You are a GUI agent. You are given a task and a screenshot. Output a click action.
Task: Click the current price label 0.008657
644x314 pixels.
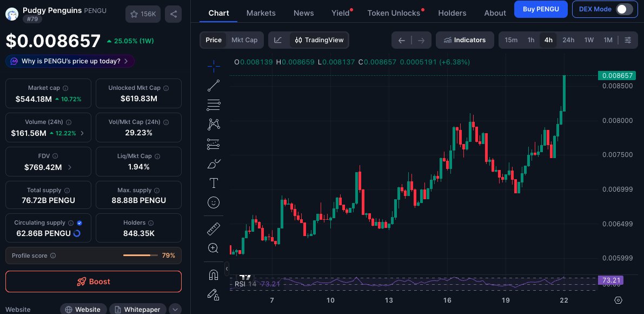click(x=617, y=76)
